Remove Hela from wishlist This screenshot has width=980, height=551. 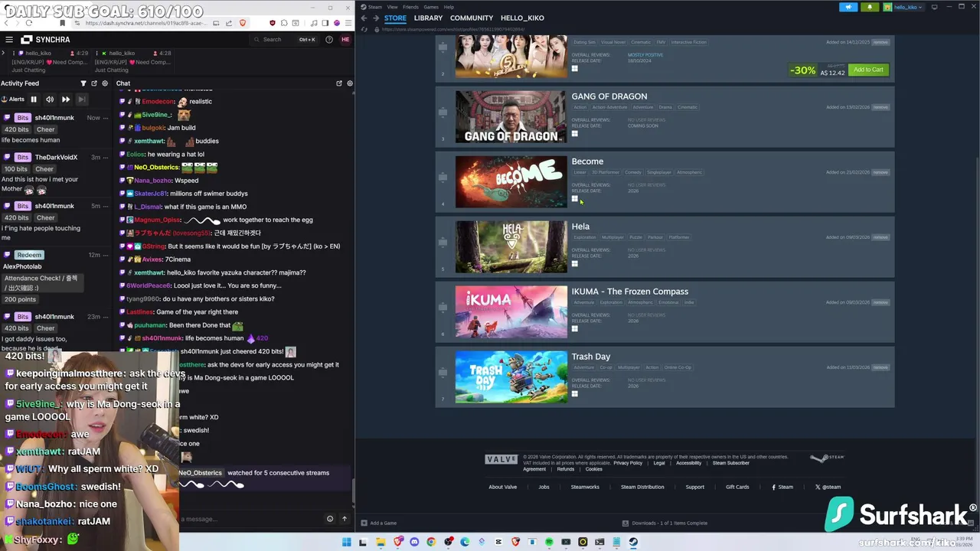pyautogui.click(x=880, y=237)
